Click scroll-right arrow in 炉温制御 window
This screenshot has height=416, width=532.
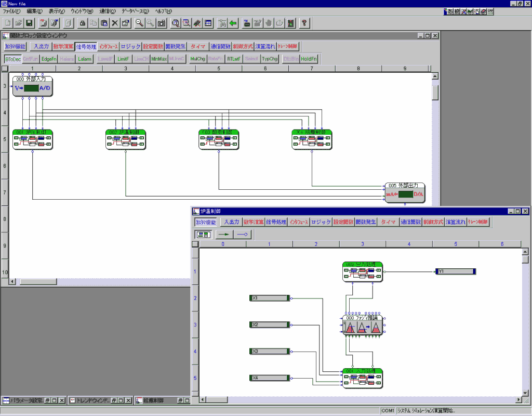[518, 400]
